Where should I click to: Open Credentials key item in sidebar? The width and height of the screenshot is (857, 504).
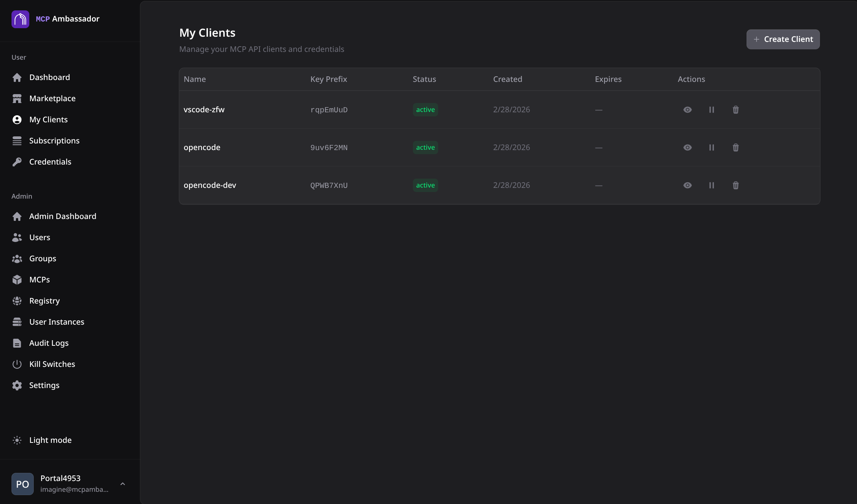(x=50, y=162)
